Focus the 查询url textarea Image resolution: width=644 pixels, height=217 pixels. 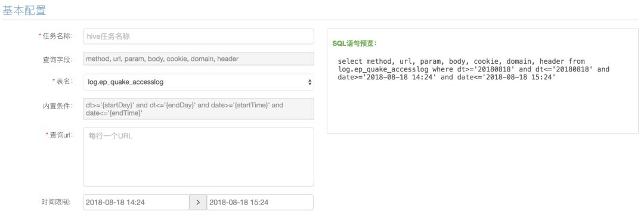[x=199, y=157]
